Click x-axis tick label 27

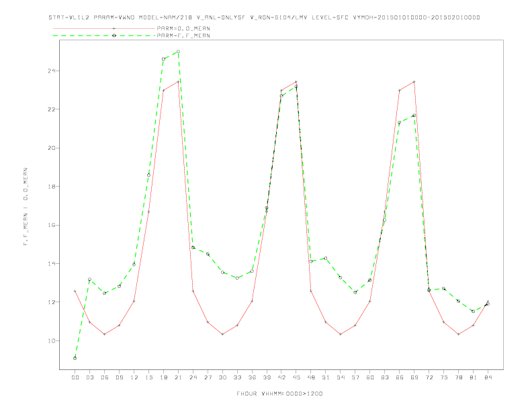pos(208,377)
